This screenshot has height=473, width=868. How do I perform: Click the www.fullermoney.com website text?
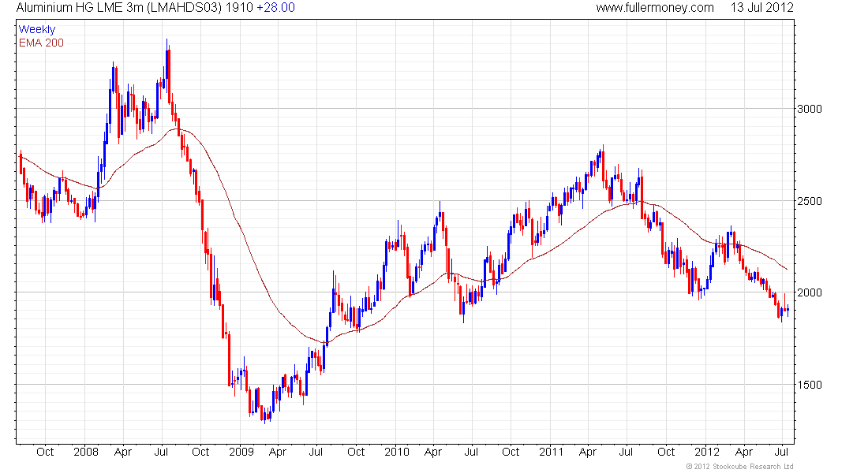click(x=655, y=8)
